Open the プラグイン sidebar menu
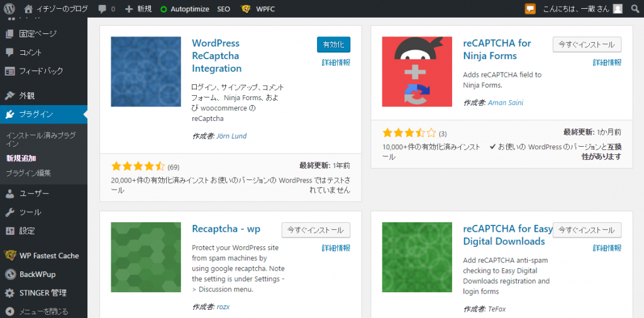The height and width of the screenshot is (318, 644). tap(36, 115)
